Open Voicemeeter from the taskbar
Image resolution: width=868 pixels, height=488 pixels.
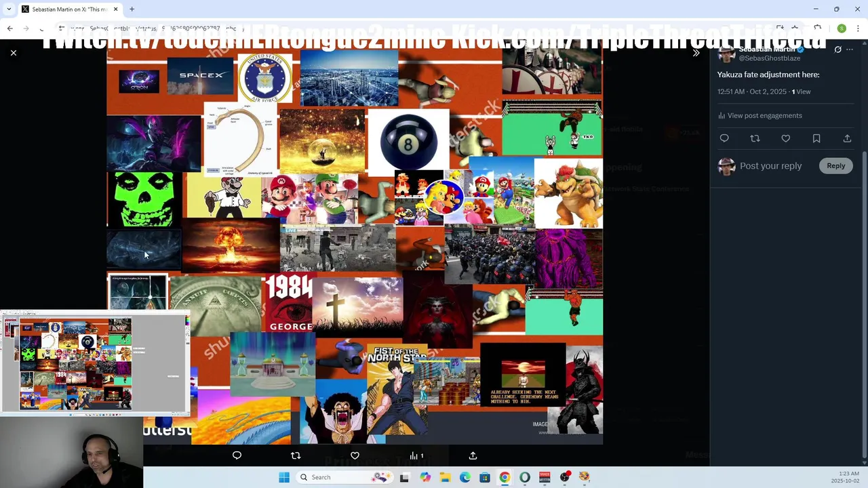point(545,477)
